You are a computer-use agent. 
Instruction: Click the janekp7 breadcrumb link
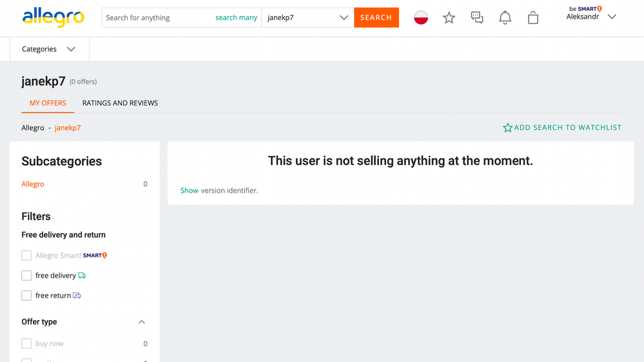(68, 128)
